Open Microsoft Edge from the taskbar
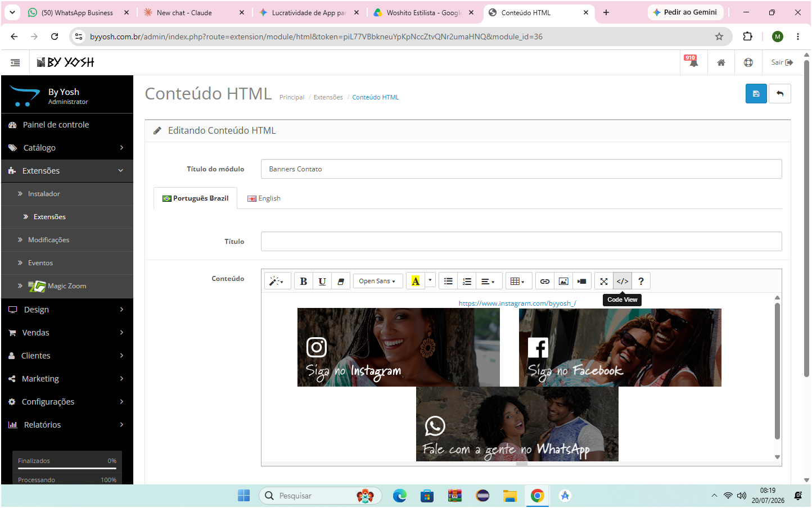Image resolution: width=812 pixels, height=508 pixels. [400, 496]
